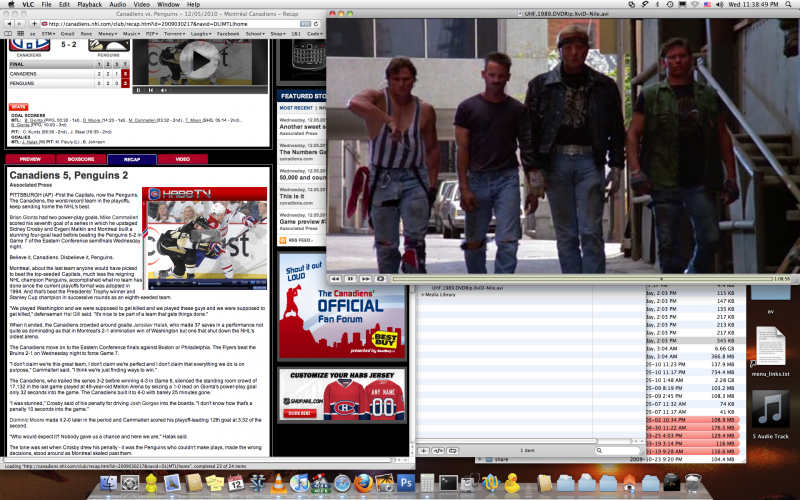Switch to the PREVIEW tab
The height and width of the screenshot is (500, 800).
(x=30, y=159)
